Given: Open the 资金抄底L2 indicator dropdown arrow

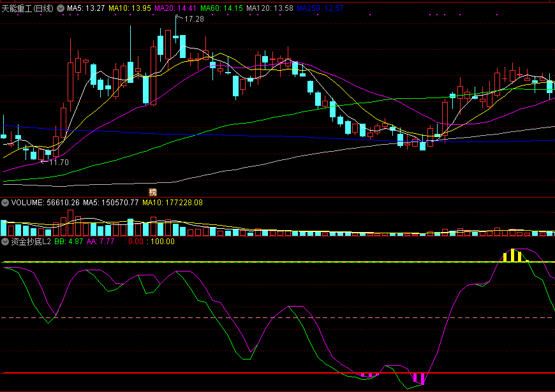Looking at the screenshot, I should [5, 242].
